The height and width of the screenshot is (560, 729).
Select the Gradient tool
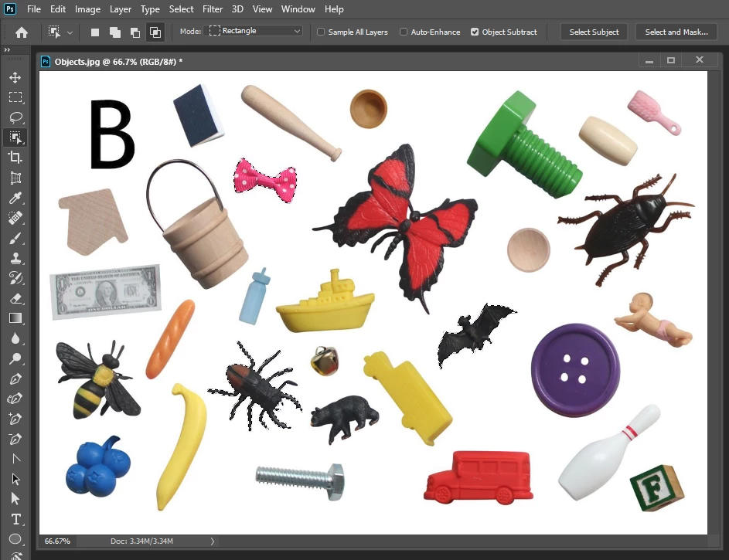coord(15,318)
